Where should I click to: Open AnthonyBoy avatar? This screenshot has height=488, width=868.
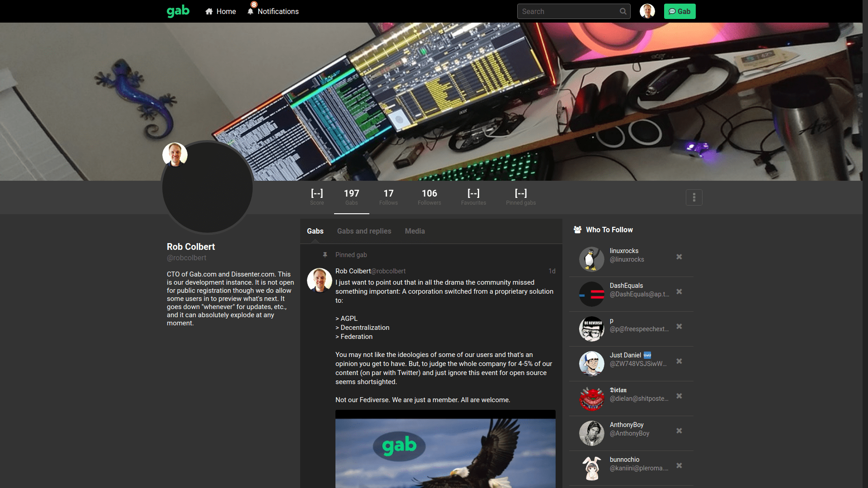coord(592,433)
